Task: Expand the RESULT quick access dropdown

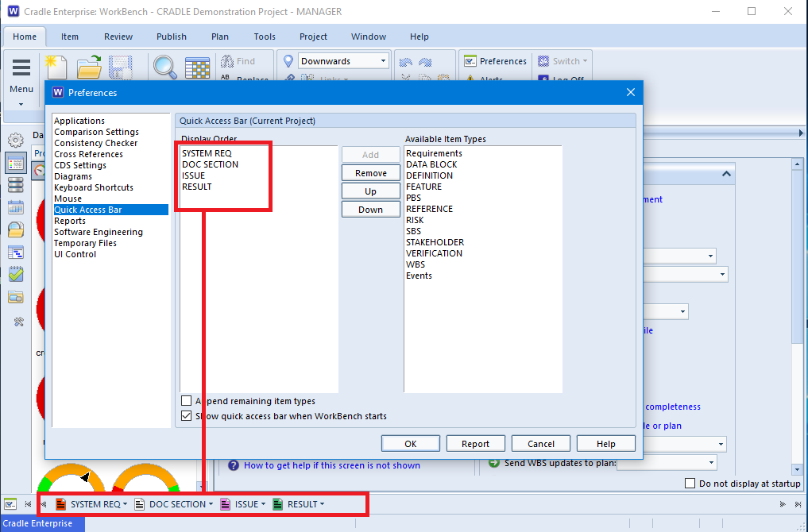Action: click(322, 504)
